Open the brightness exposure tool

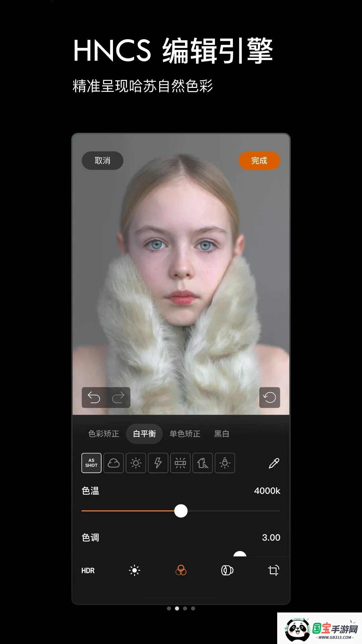coord(134,570)
